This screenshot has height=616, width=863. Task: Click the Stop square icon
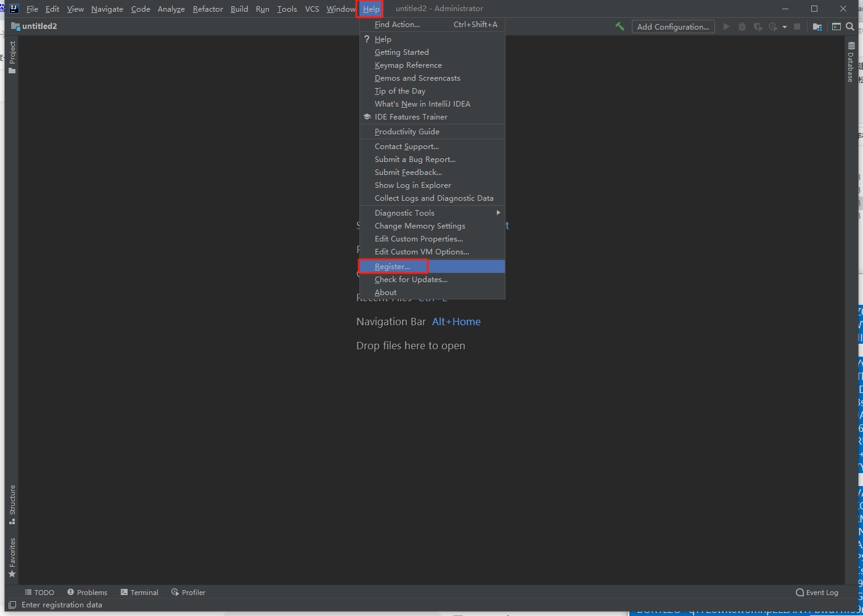(797, 26)
